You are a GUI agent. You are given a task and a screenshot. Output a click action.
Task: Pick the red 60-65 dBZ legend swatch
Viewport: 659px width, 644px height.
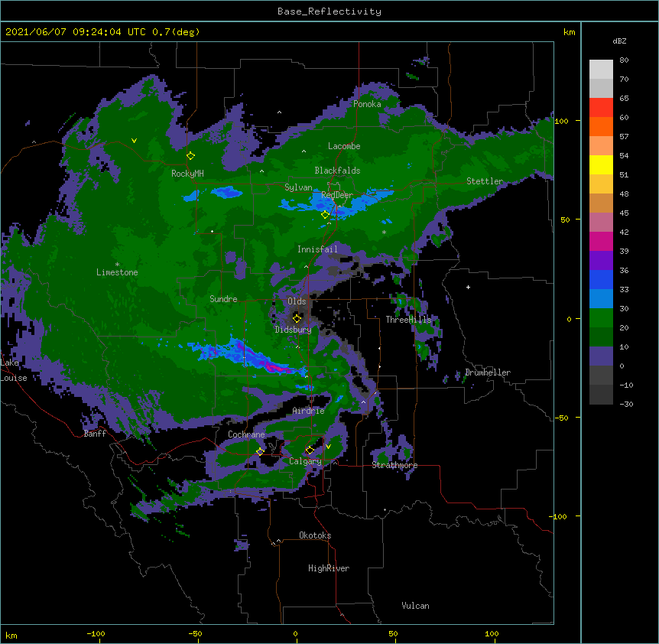click(x=601, y=107)
